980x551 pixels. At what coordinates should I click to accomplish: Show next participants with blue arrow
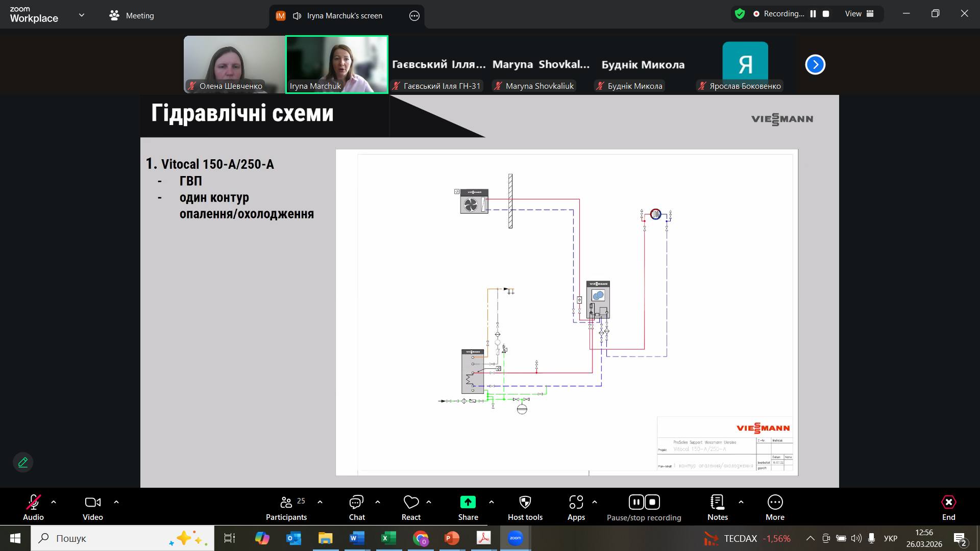pyautogui.click(x=815, y=65)
